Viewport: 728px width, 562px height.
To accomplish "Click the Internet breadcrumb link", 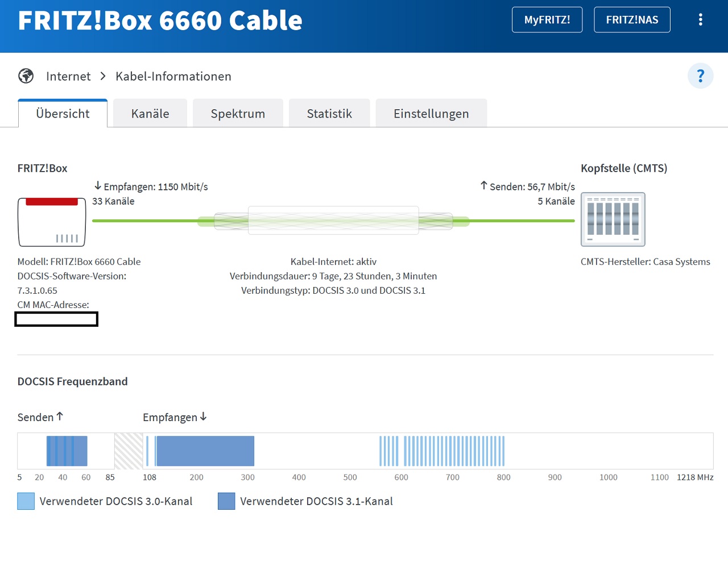I will pos(68,76).
